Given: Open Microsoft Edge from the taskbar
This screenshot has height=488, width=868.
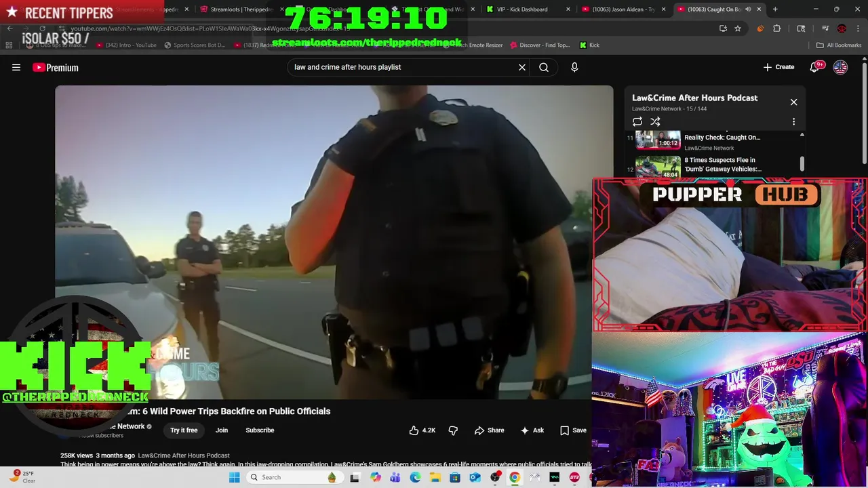Looking at the screenshot, I should 415,477.
